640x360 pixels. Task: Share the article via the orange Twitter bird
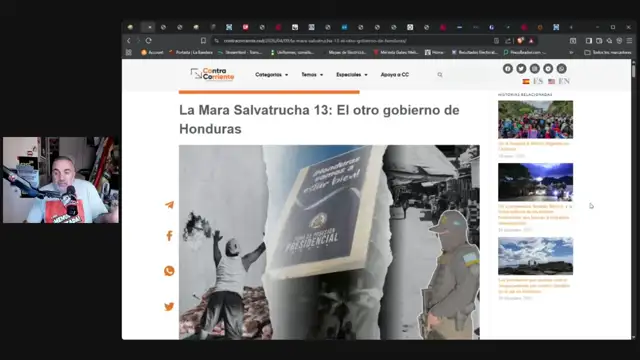point(169,307)
